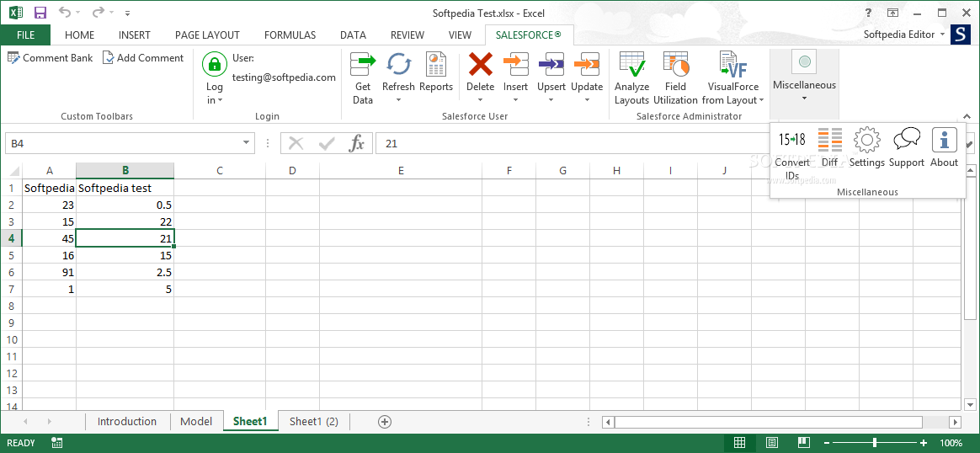Redo the last action
The image size is (980, 453).
pos(98,12)
